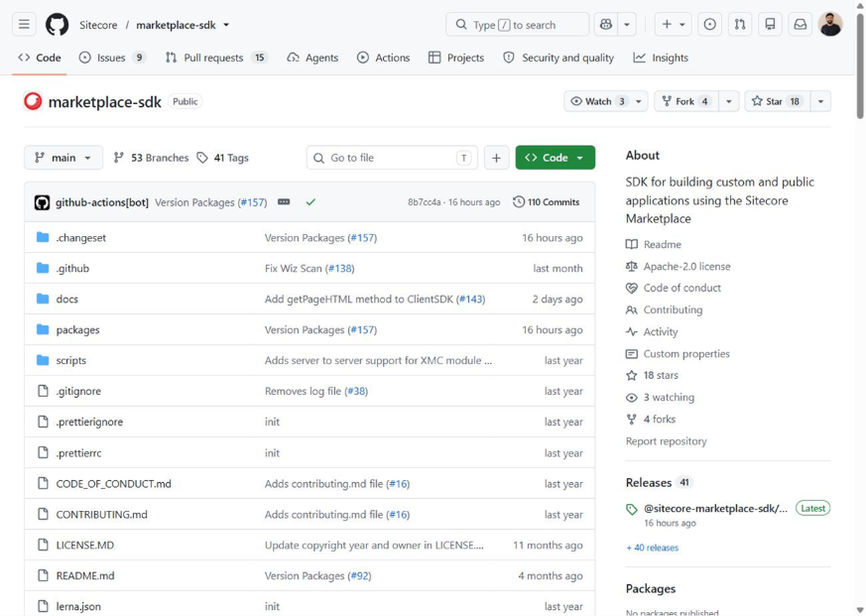This screenshot has width=866, height=616.
Task: Click the Apache license scale icon
Action: tap(631, 266)
